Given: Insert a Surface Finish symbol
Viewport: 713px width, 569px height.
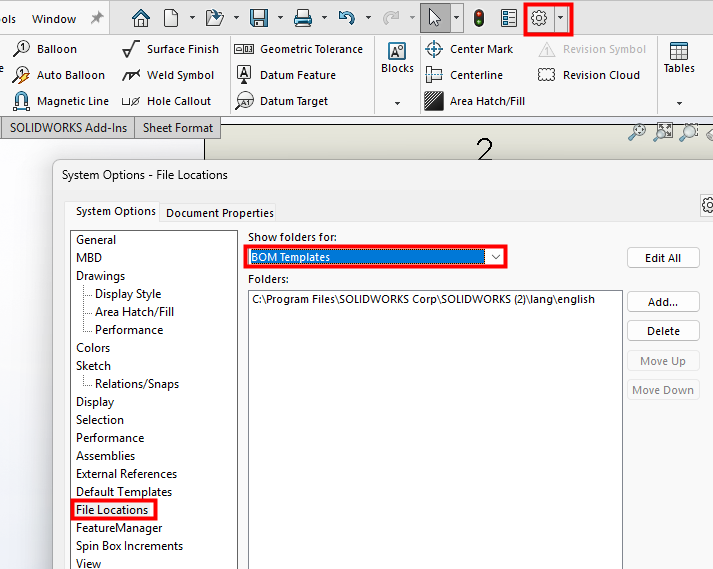Looking at the screenshot, I should click(x=171, y=49).
